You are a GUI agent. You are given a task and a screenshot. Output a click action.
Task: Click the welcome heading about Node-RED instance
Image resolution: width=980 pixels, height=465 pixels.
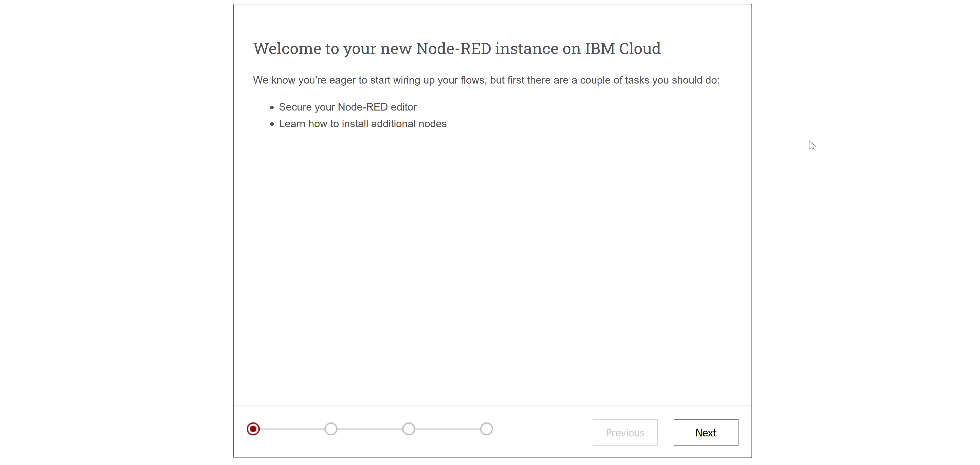pos(457,49)
